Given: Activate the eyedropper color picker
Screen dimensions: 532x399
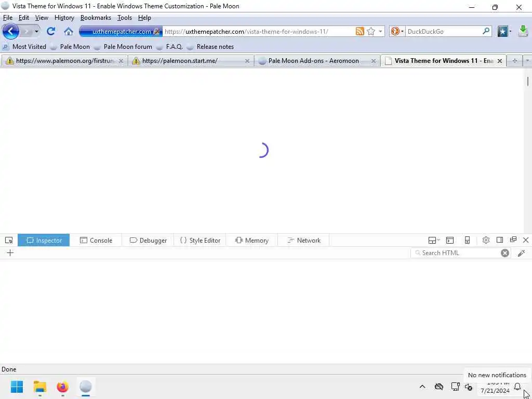Looking at the screenshot, I should [522, 253].
